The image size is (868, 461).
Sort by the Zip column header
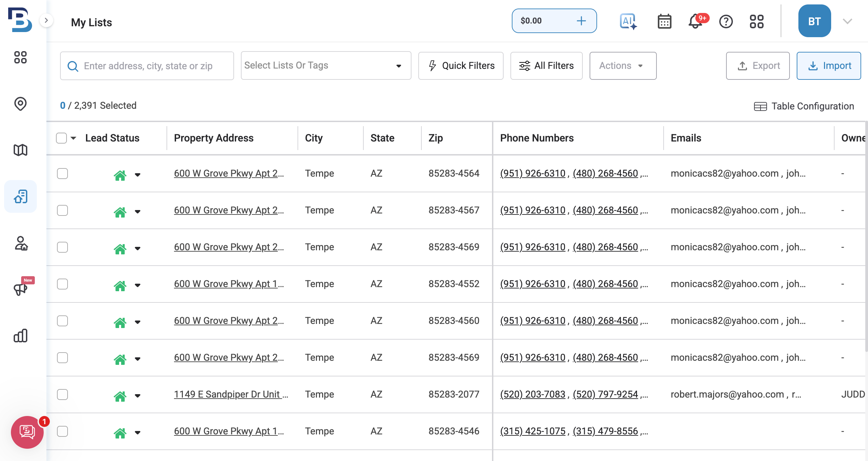[435, 138]
